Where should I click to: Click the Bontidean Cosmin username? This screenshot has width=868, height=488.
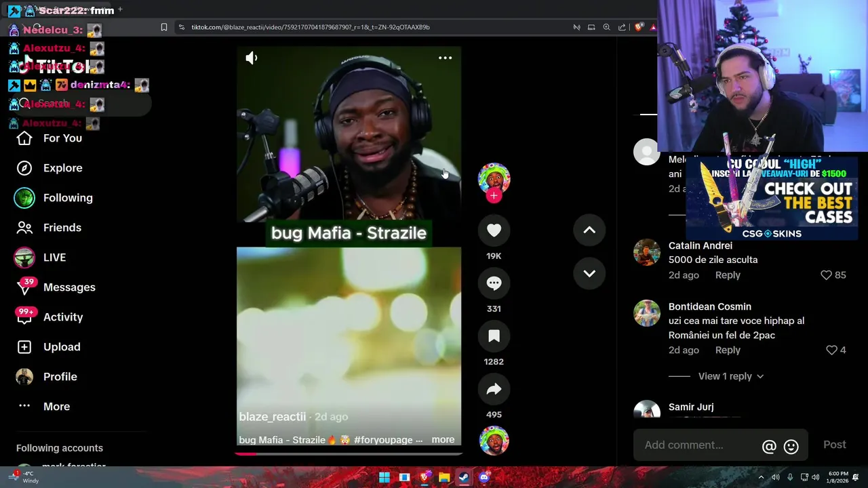(710, 307)
